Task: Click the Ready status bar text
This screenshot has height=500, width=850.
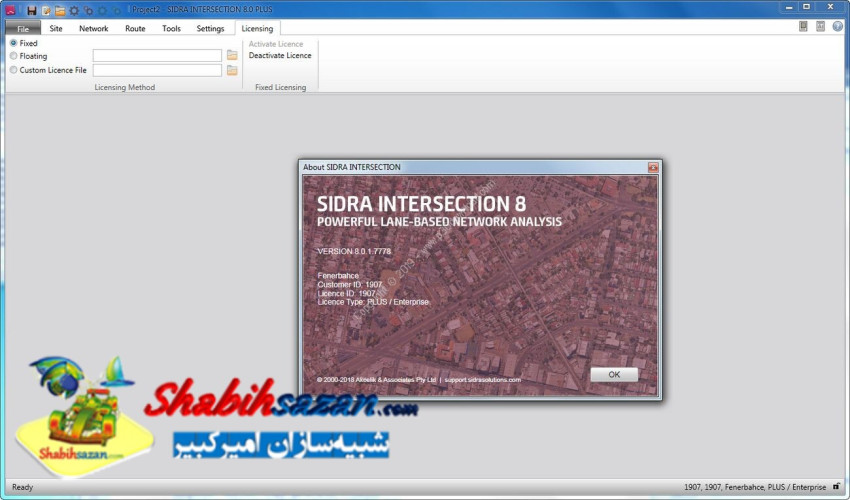Action: pos(22,487)
